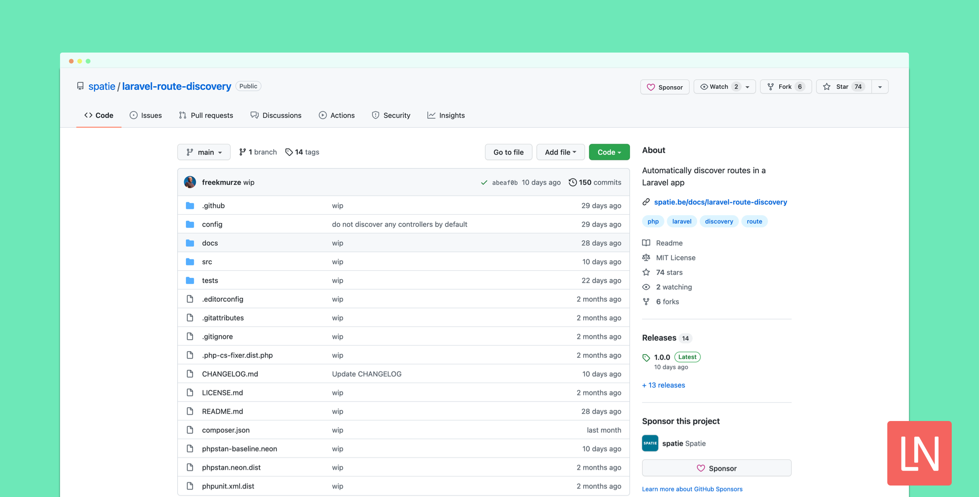This screenshot has width=980, height=497.
Task: Click the repository book icon beside spatie
Action: click(x=80, y=86)
